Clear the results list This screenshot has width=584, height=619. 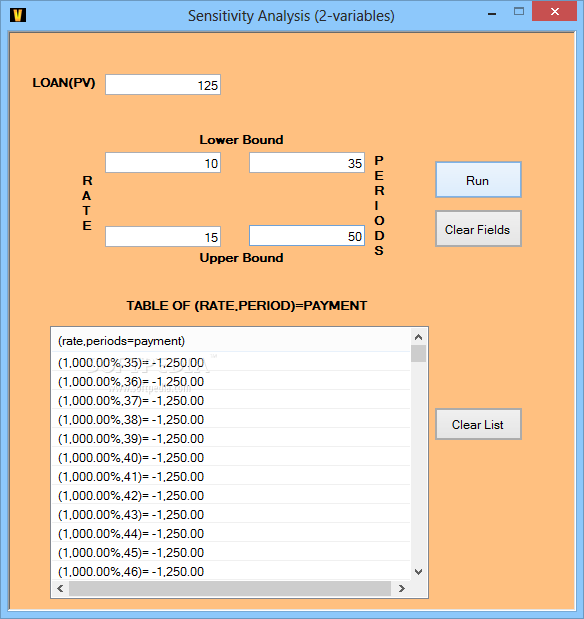(x=478, y=424)
